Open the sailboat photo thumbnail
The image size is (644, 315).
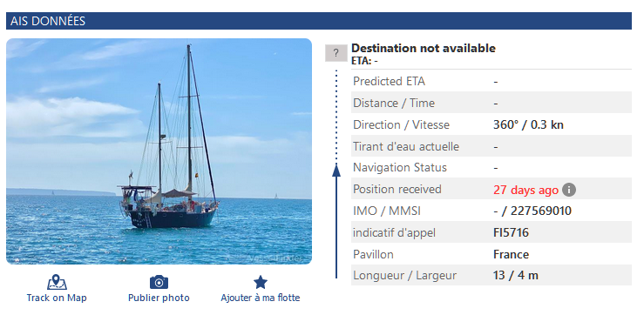coord(159,151)
